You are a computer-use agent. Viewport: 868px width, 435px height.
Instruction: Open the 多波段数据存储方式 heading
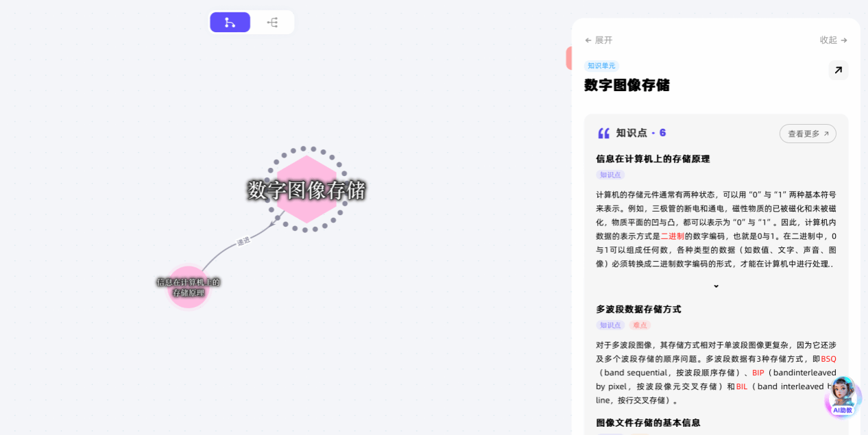pyautogui.click(x=638, y=310)
